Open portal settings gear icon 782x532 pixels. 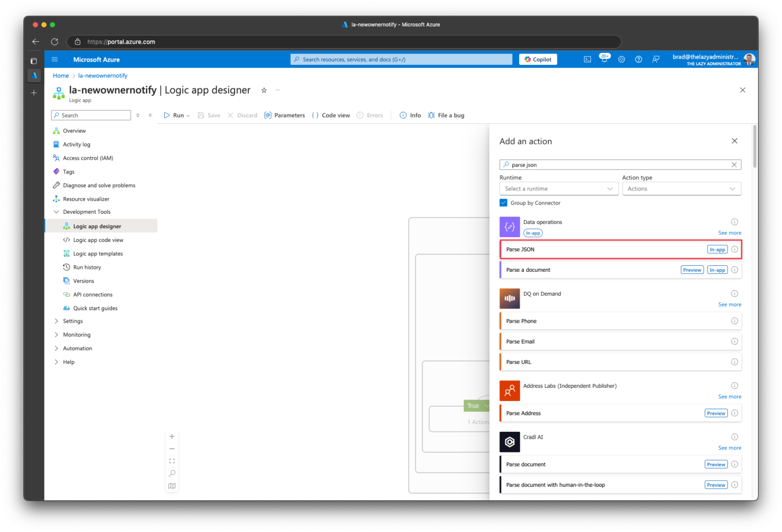click(x=622, y=60)
